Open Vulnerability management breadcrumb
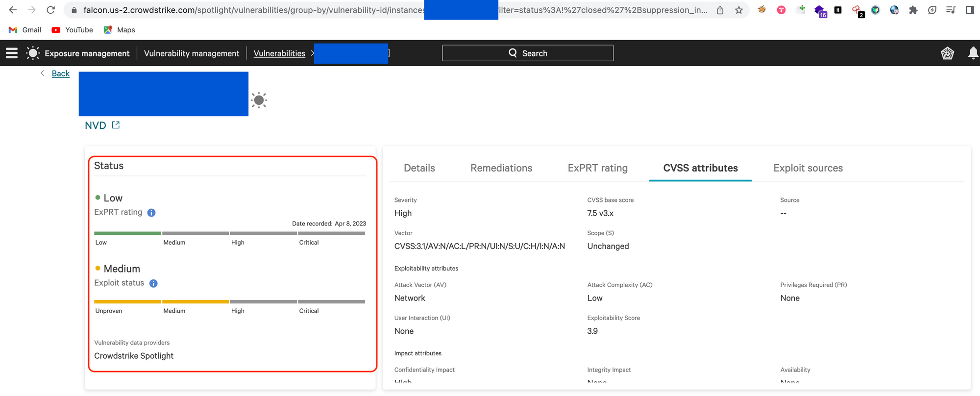 (x=192, y=53)
